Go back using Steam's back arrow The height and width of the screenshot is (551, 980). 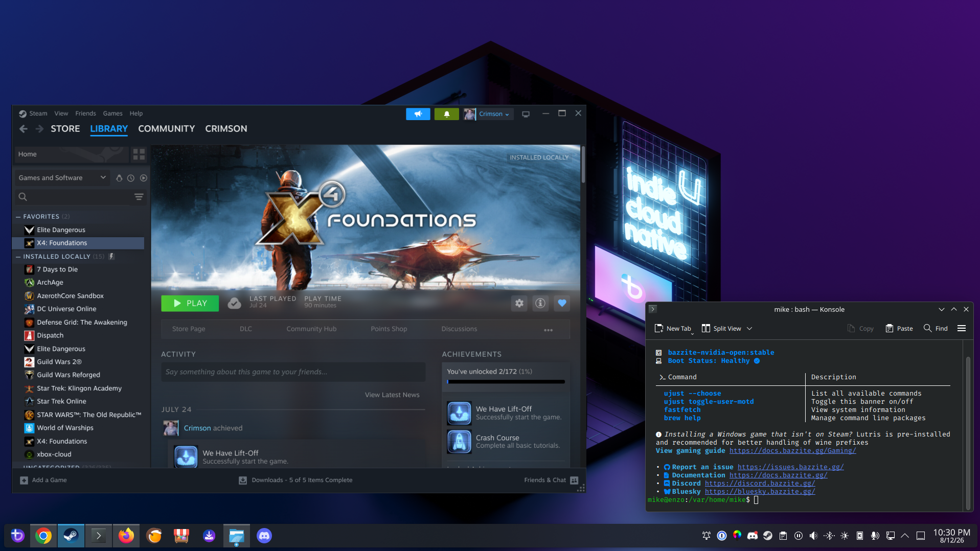click(24, 129)
